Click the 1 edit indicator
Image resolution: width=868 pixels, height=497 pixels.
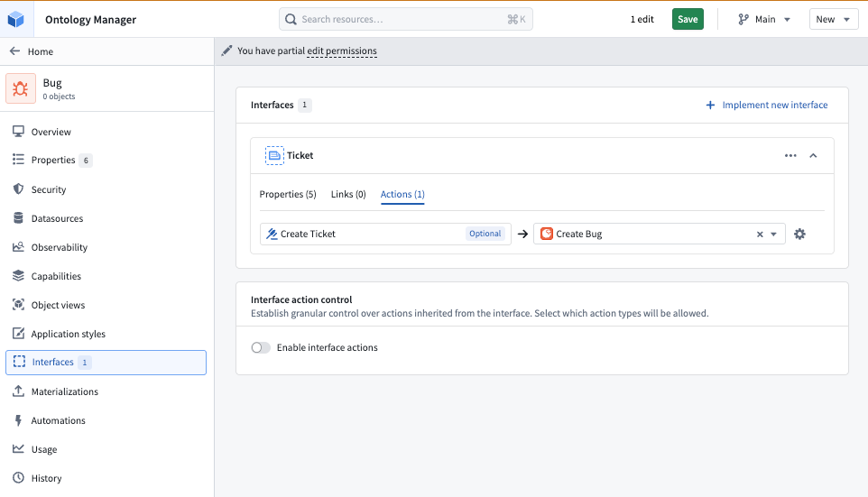642,19
